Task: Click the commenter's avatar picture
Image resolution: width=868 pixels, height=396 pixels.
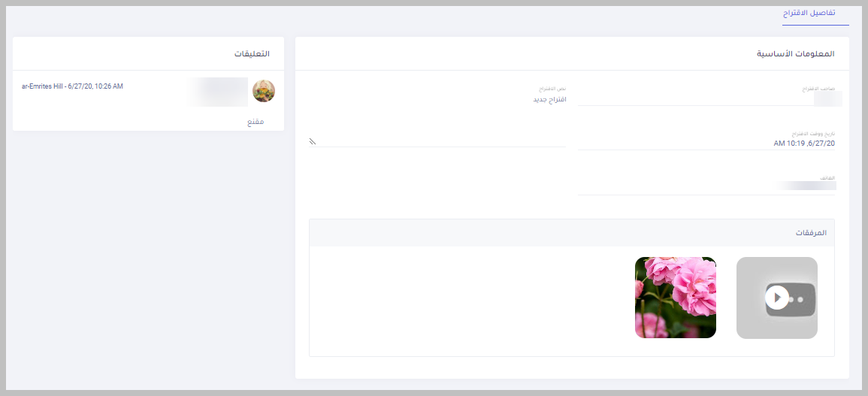Action: [x=264, y=91]
